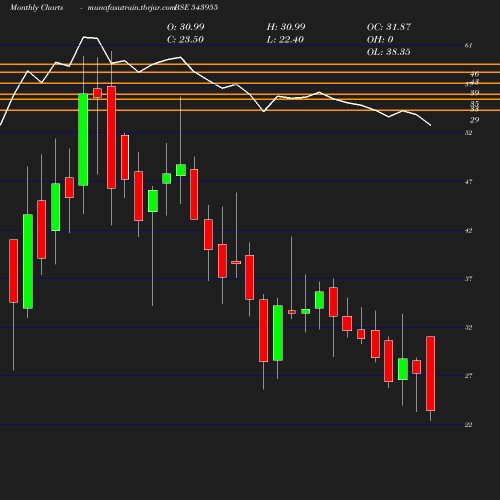Click the "61" price axis label
Screen dimensions: 500x500
pyautogui.click(x=468, y=45)
